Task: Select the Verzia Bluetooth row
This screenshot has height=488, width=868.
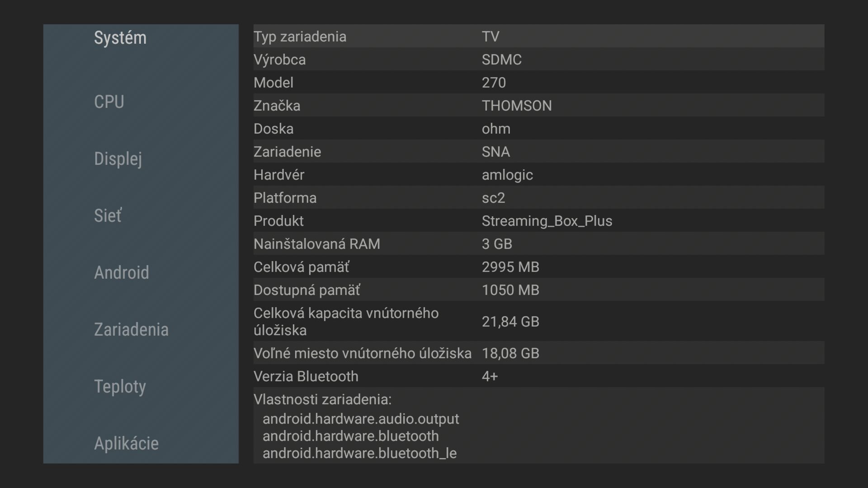Action: point(538,376)
